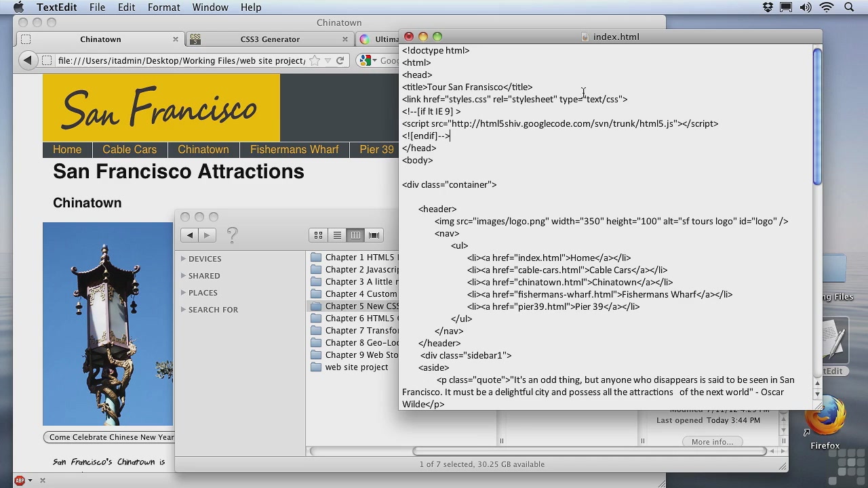Click the index.html title bar document icon
This screenshot has width=868, height=488.
coord(585,37)
